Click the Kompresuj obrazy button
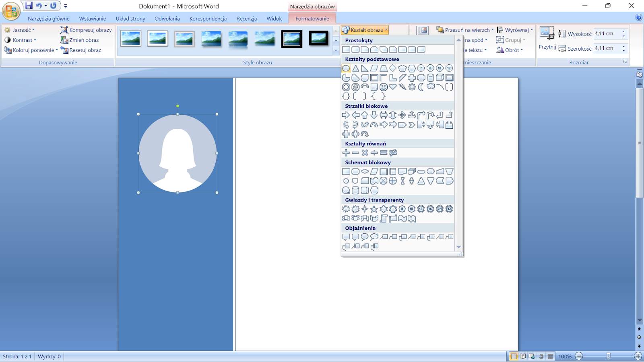The image size is (644, 362). pyautogui.click(x=86, y=30)
